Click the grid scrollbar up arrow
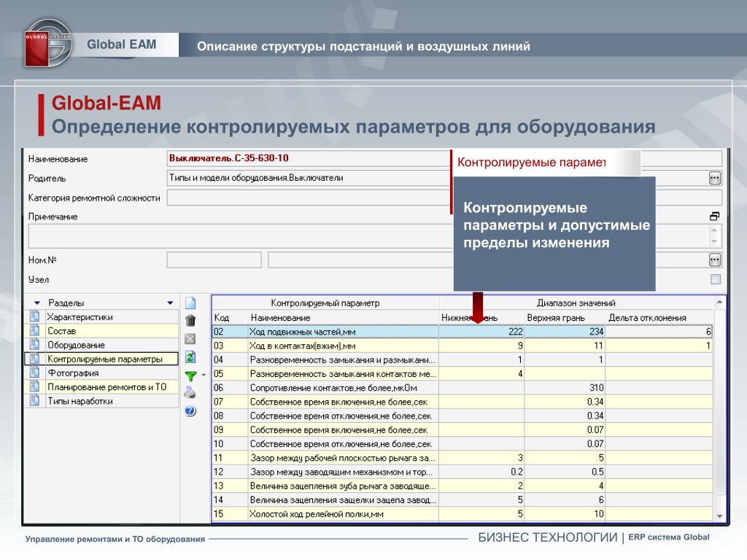 (x=719, y=302)
